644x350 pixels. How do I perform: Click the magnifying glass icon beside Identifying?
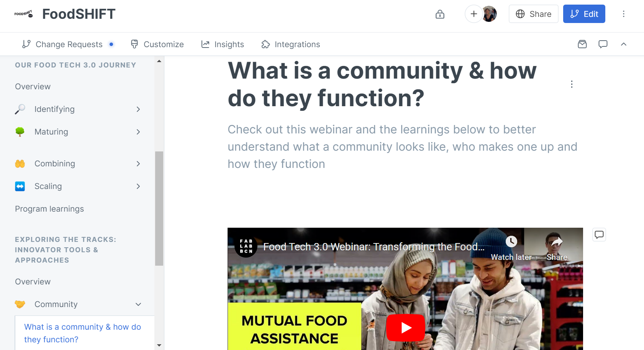(x=20, y=109)
